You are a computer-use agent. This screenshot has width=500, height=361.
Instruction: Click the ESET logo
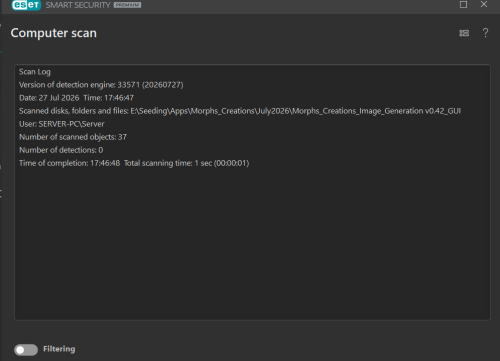tap(26, 5)
